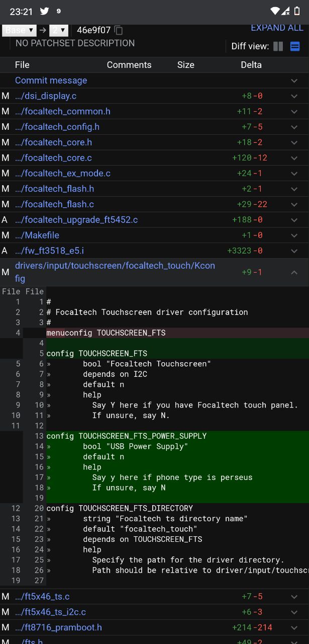Click left-side line number 4
This screenshot has width=309, height=644.
tap(18, 333)
